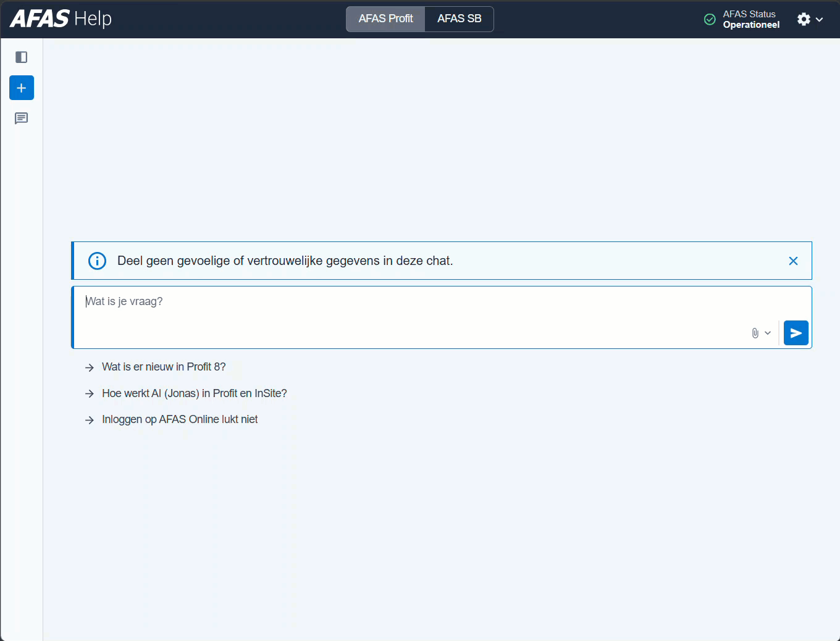The image size is (840, 641).
Task: Select 'Inloggen op AFAS Online lukt niet'
Action: coord(180,419)
